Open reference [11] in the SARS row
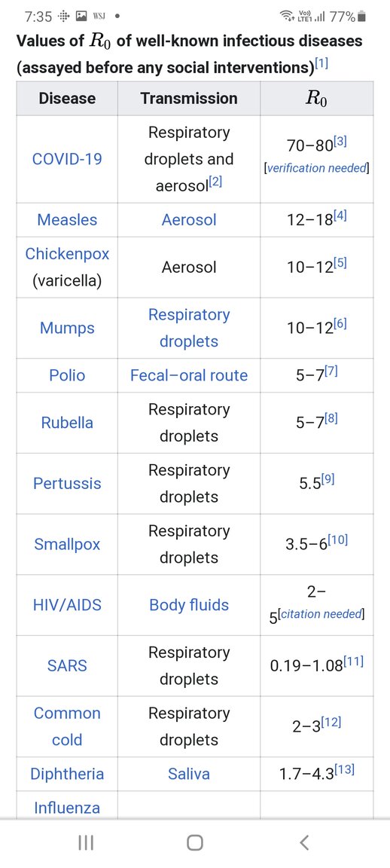The image size is (390, 868). pos(354,662)
